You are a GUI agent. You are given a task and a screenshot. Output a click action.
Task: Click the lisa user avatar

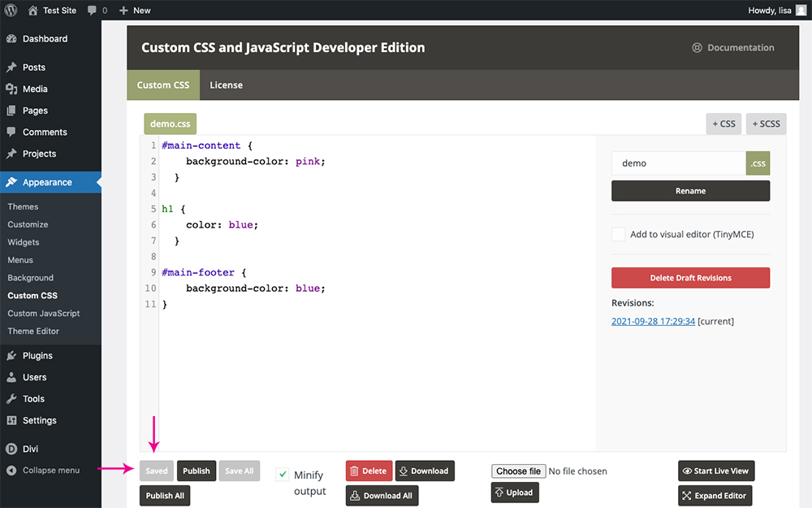801,11
